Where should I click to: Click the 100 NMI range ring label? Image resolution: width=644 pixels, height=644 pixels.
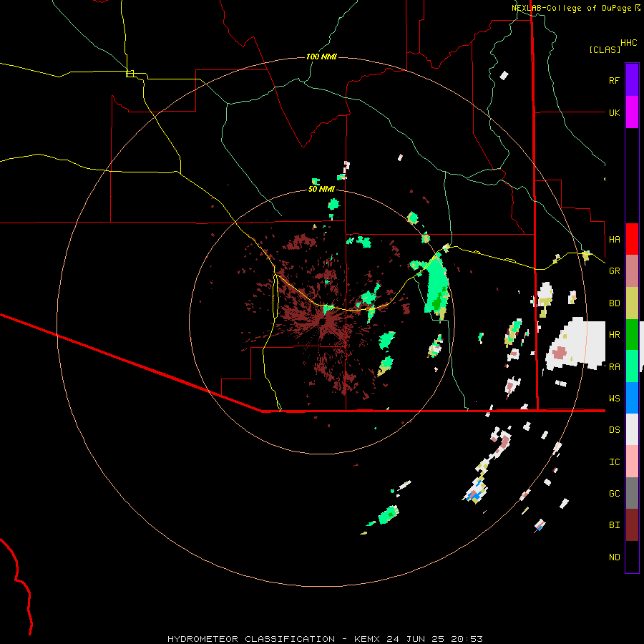pos(321,57)
